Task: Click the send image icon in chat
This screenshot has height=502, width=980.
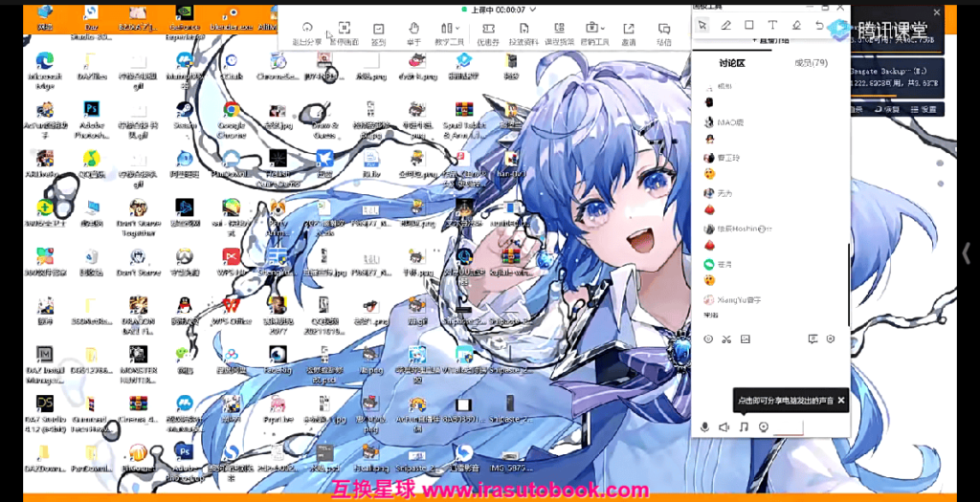Action: point(745,339)
